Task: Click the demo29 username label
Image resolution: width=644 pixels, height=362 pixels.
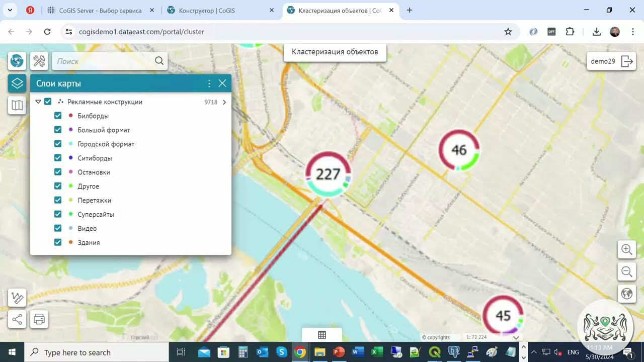Action: click(x=603, y=61)
